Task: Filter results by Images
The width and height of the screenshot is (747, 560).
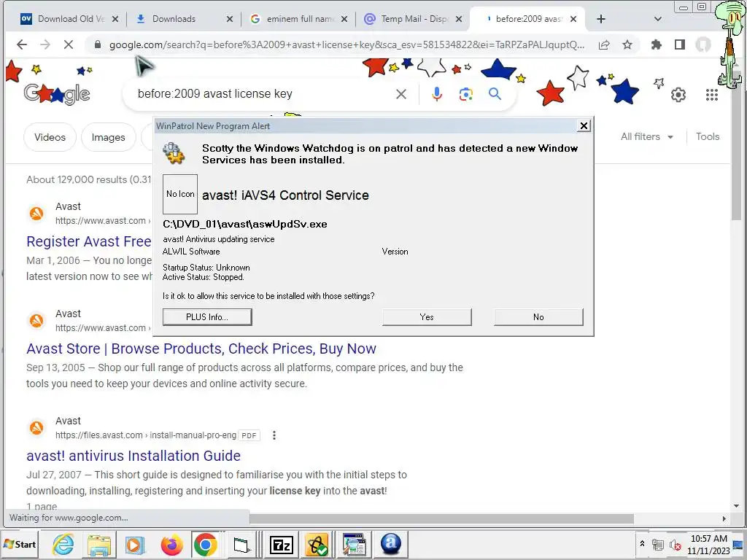Action: [108, 137]
